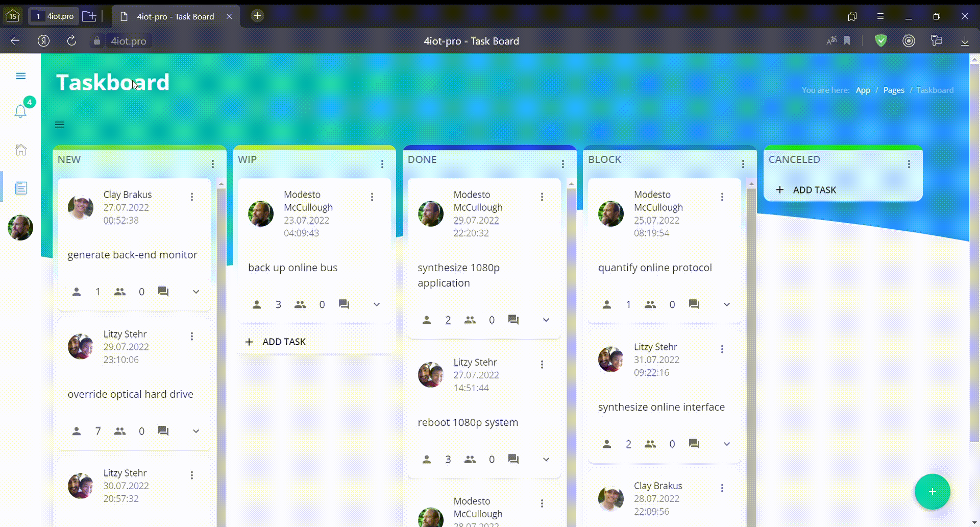Click the comments icon on 'back up online bus' card
This screenshot has width=980, height=527.
(x=344, y=304)
